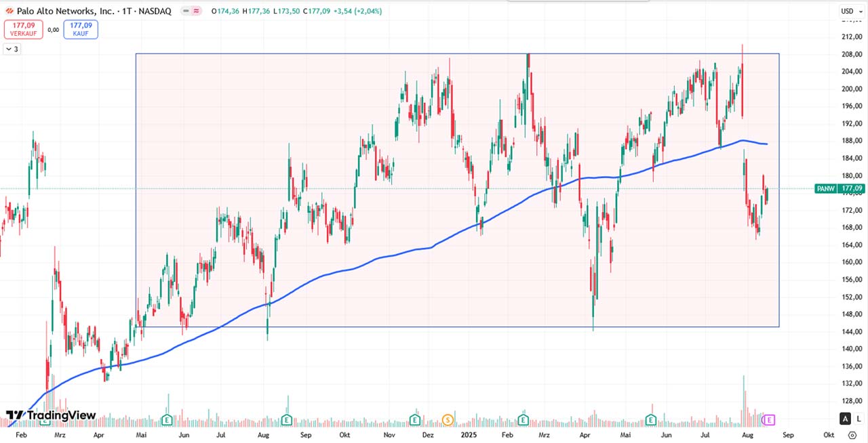The height and width of the screenshot is (443, 868).
Task: Click earnings marker near February 2025
Action: pyautogui.click(x=524, y=420)
